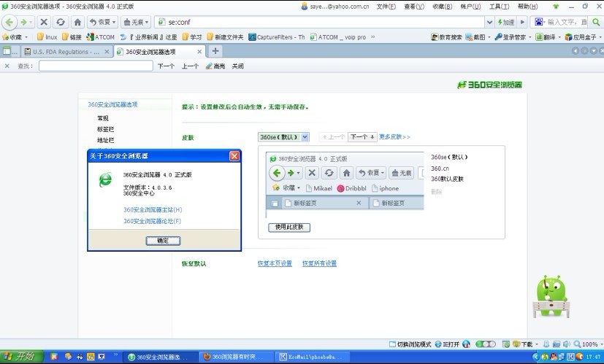Click 切换浏览模式 in the status bar
Image resolution: width=604 pixels, height=364 pixels.
click(410, 344)
